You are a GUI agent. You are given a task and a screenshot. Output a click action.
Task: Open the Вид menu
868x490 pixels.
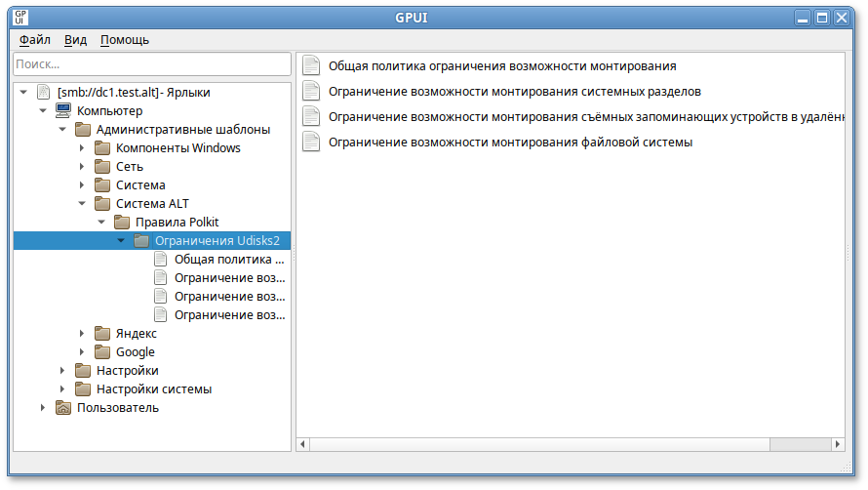tap(75, 40)
